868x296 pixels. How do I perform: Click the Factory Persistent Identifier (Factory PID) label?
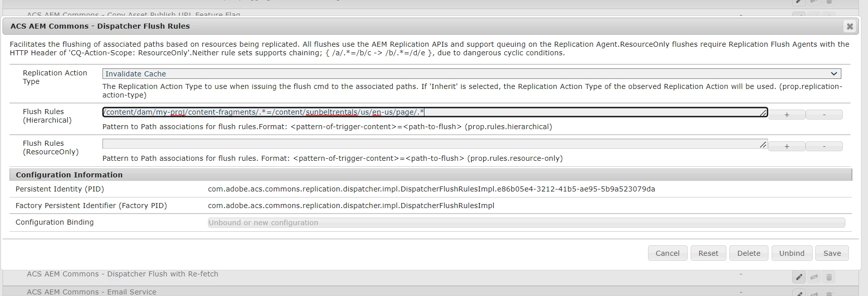(x=91, y=206)
